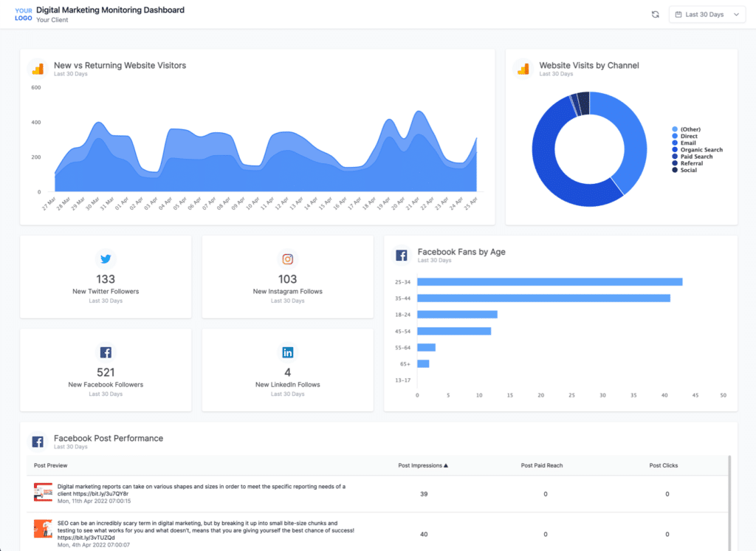Select the Facebook icon on Fans by Age panel
Viewport: 756px width, 551px height.
pyautogui.click(x=401, y=255)
